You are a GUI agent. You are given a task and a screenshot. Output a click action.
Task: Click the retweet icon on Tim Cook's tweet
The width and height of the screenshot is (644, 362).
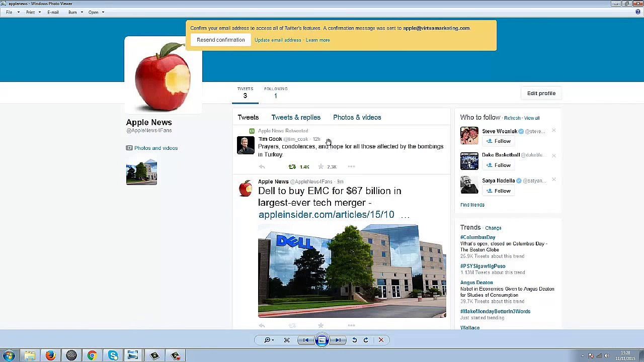[x=292, y=167]
